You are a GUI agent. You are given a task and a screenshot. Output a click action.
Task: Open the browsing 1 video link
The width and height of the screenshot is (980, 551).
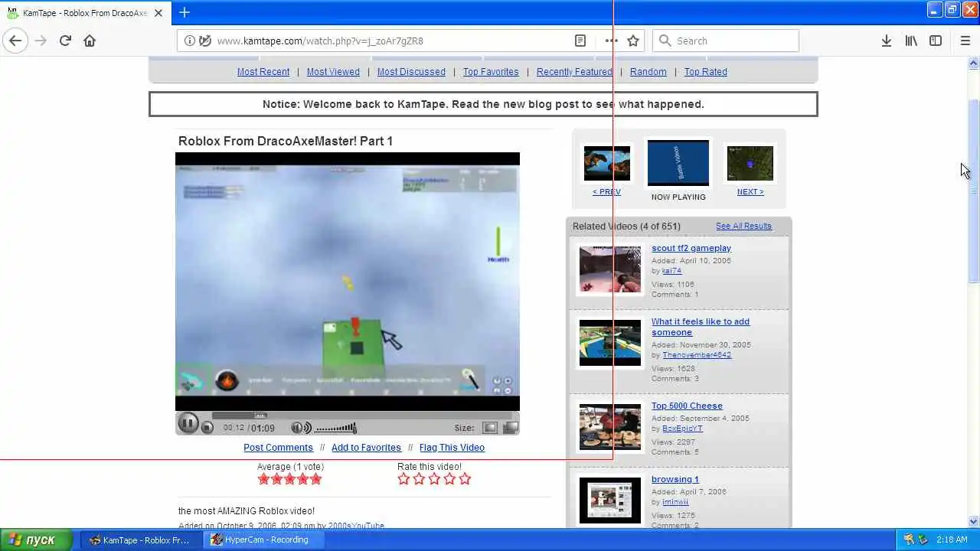(x=675, y=479)
